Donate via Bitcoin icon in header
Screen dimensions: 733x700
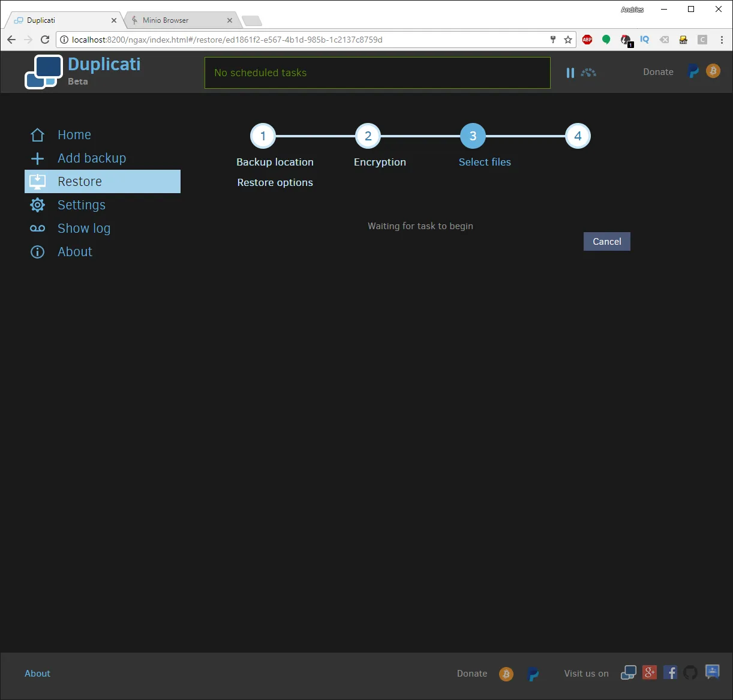[713, 71]
